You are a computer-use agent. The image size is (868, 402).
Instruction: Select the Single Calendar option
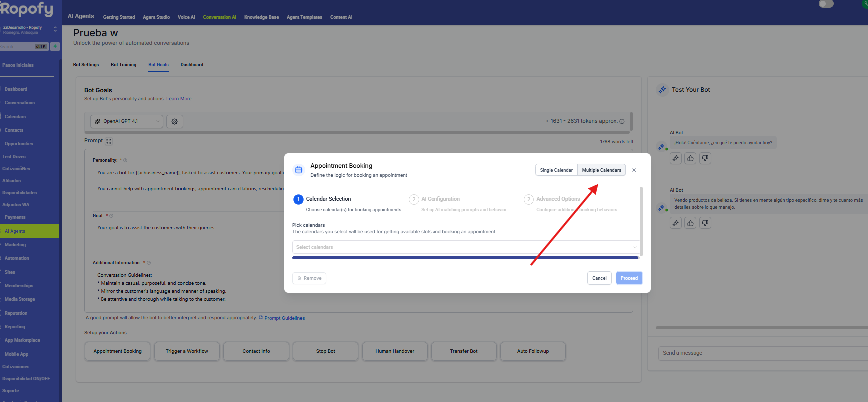pyautogui.click(x=556, y=170)
